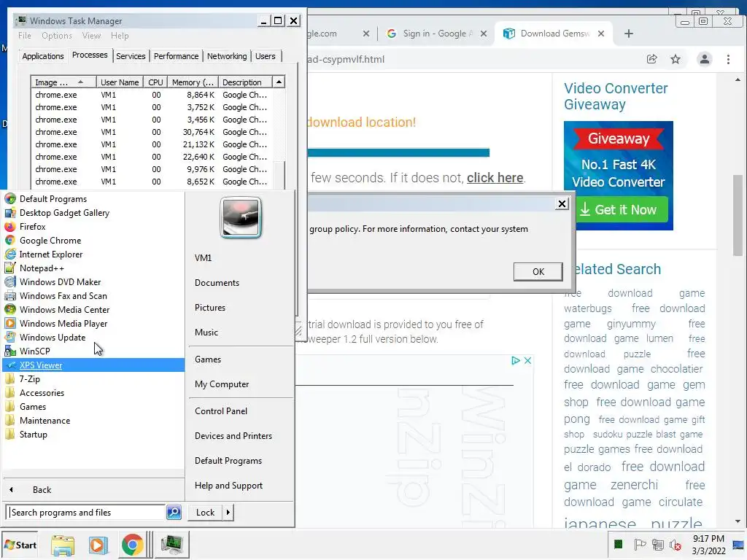Click the Action Center flag tray icon
747x560 pixels.
click(639, 544)
